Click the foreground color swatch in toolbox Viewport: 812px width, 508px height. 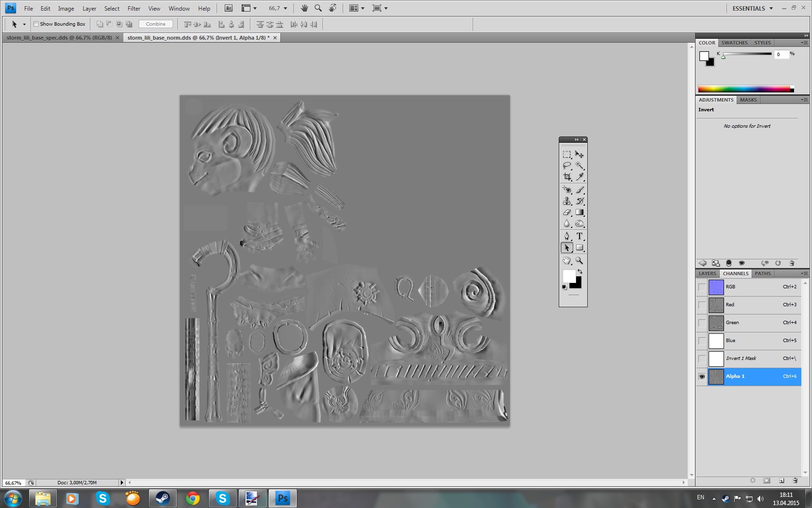click(569, 276)
